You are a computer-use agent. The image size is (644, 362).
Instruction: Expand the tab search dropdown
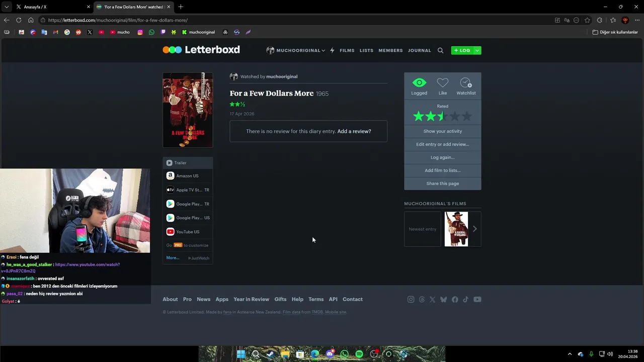[6, 7]
